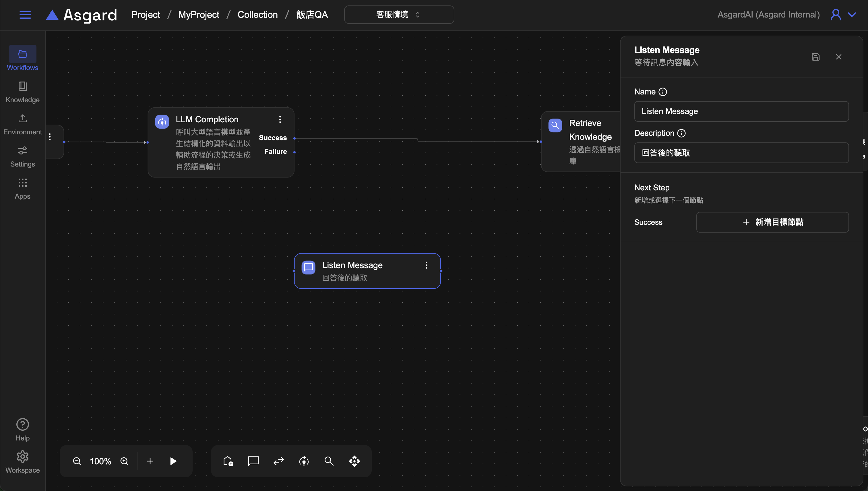Screen dimensions: 868x491
Task: Open the hamburger menu
Action: coord(25,15)
